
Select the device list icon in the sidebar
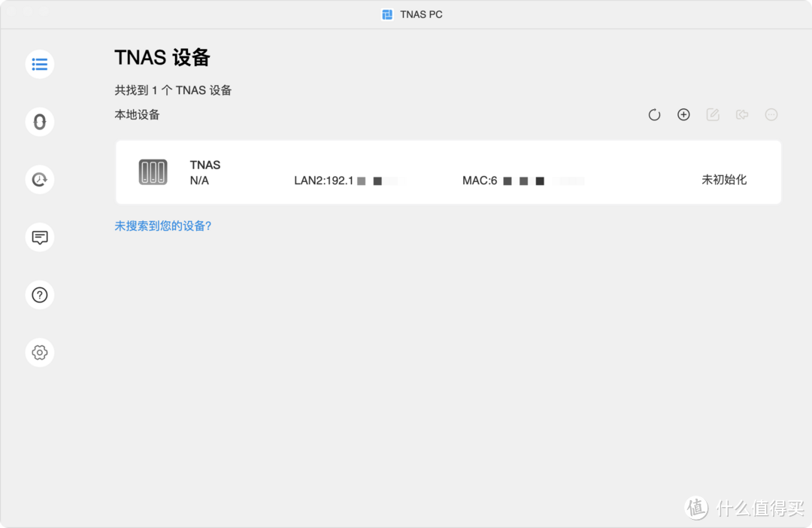39,64
